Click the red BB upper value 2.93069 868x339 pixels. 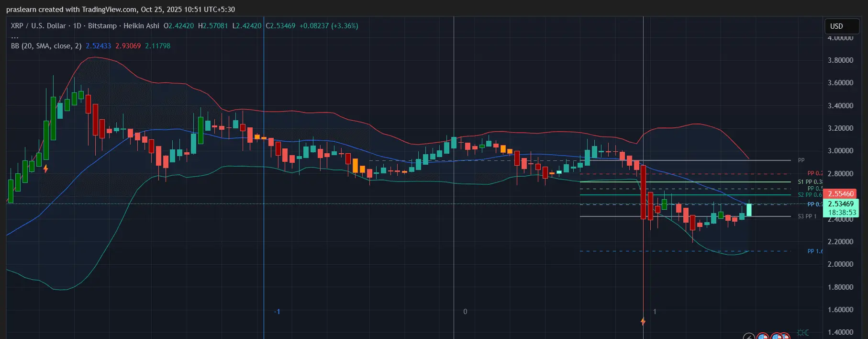128,46
